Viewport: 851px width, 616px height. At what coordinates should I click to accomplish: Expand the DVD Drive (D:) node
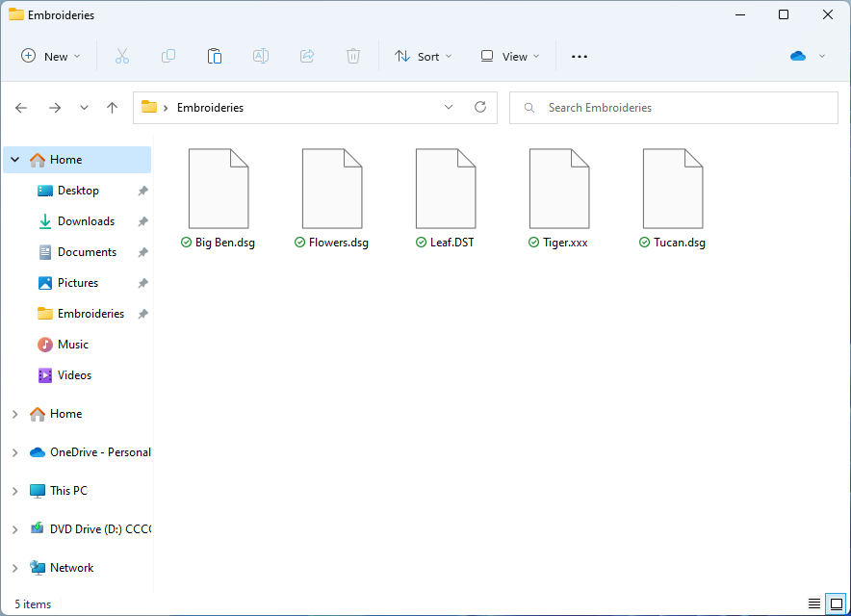point(15,529)
